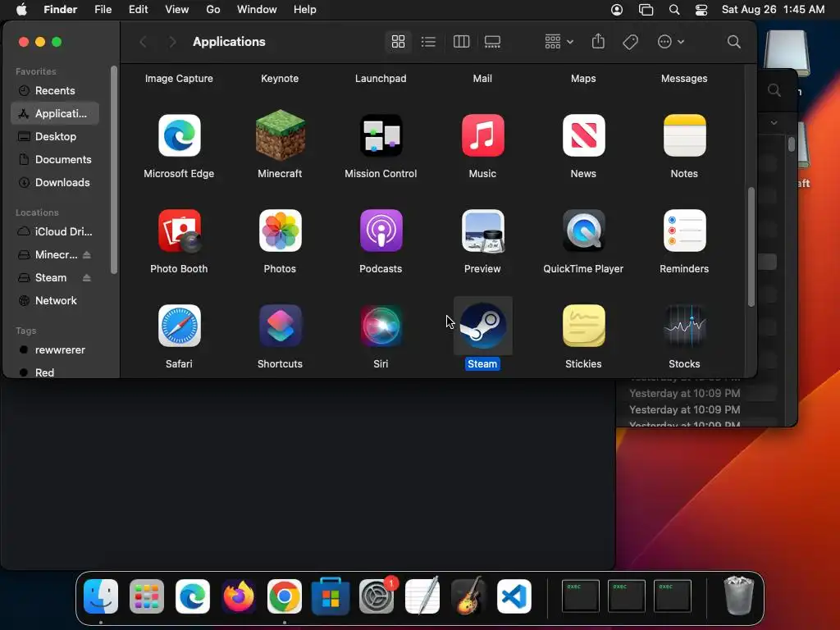Image resolution: width=840 pixels, height=630 pixels.
Task: Open the File menu
Action: tap(103, 10)
